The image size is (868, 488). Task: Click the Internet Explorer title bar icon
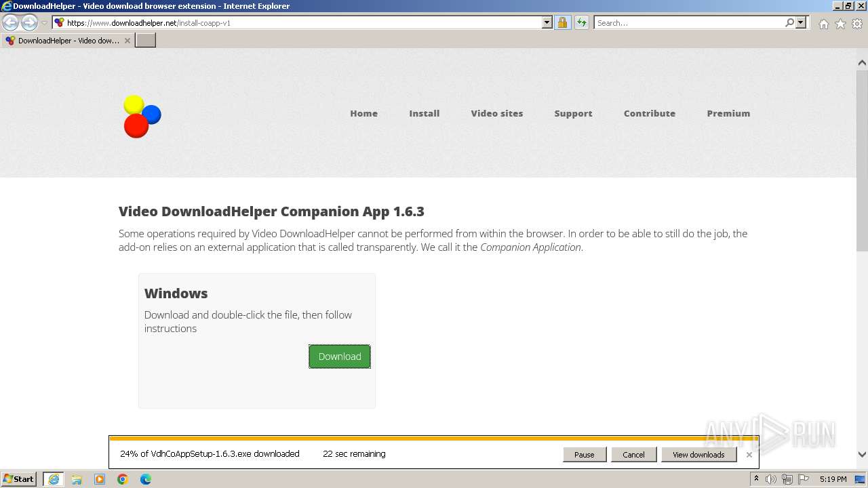pyautogui.click(x=7, y=6)
